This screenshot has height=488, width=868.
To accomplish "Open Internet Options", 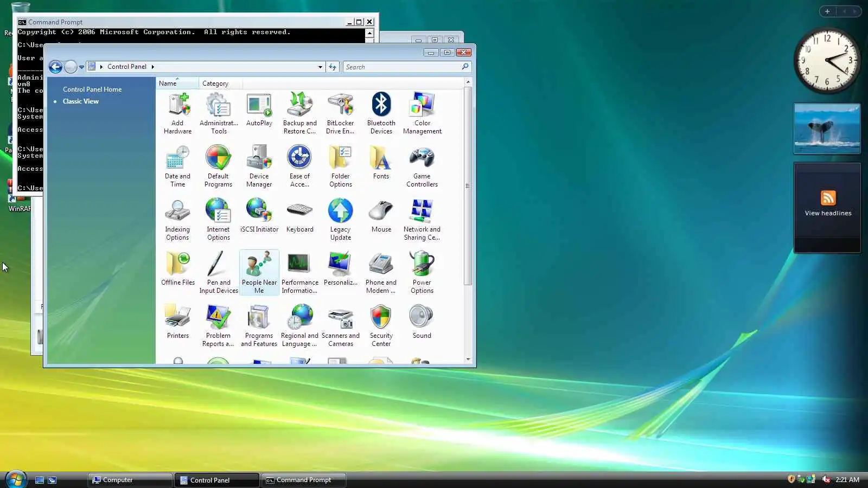I will click(219, 220).
